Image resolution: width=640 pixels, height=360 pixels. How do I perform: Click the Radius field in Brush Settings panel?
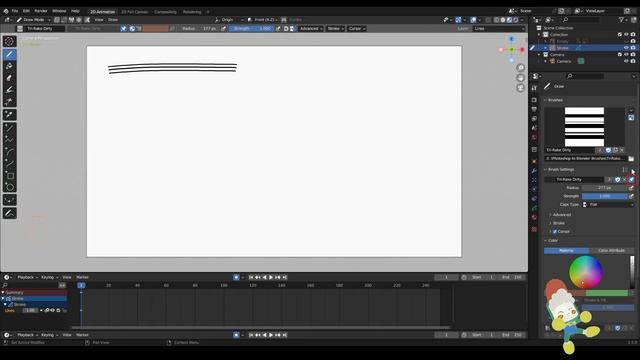click(604, 188)
